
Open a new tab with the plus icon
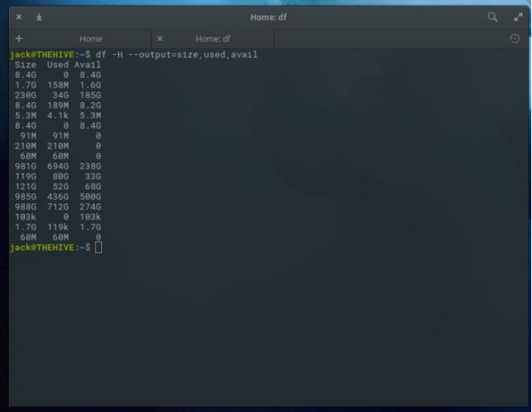click(19, 39)
